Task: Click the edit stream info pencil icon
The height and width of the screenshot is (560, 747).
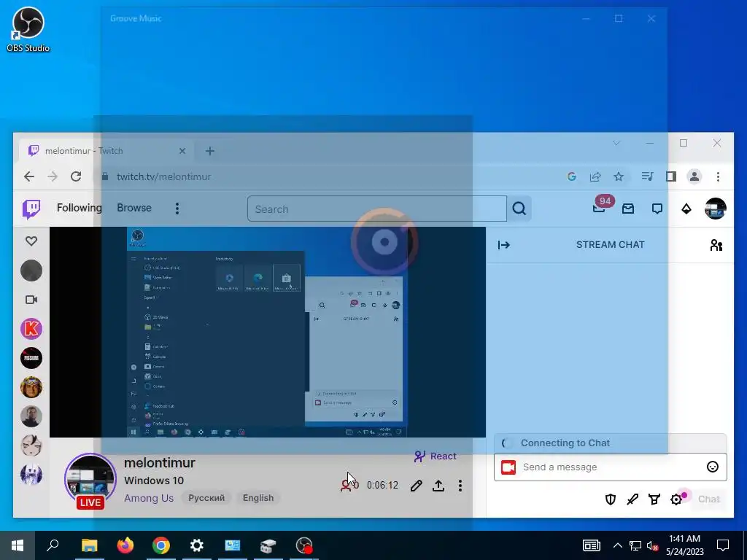Action: click(416, 485)
